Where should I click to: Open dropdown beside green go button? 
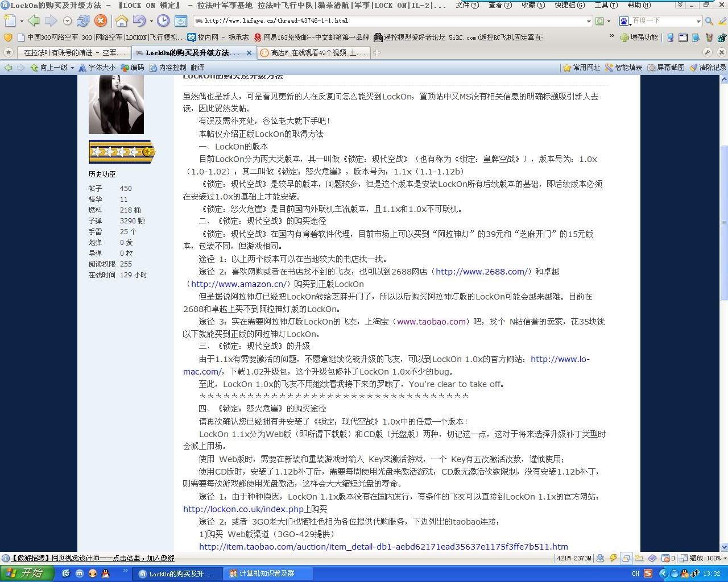pyautogui.click(x=609, y=21)
